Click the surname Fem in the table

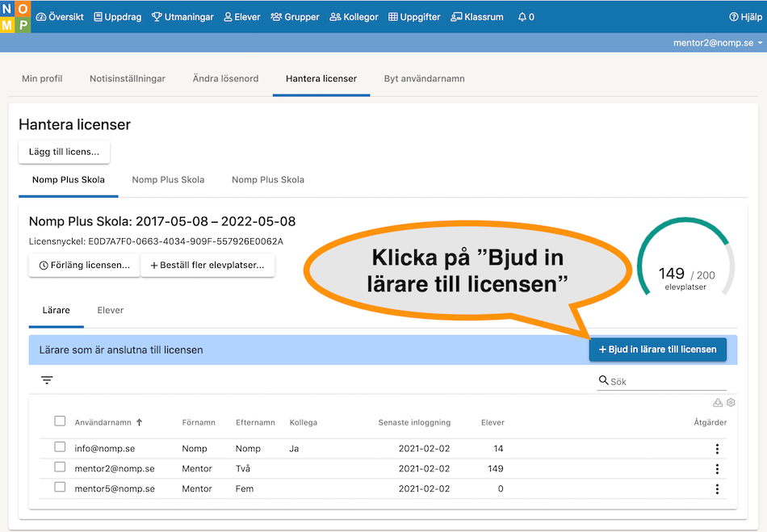[245, 489]
